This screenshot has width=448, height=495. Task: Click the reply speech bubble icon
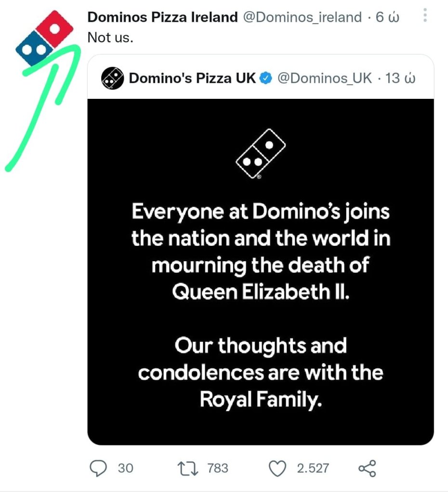(x=99, y=468)
